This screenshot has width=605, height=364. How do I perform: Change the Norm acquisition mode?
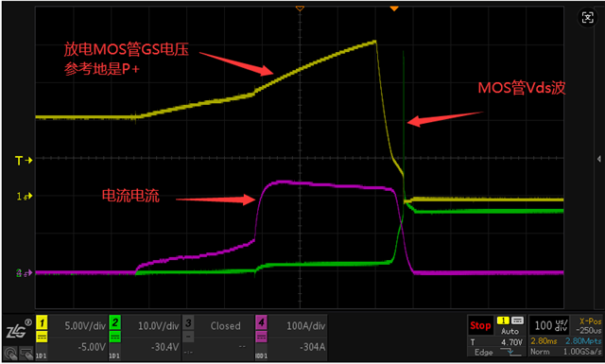[539, 352]
